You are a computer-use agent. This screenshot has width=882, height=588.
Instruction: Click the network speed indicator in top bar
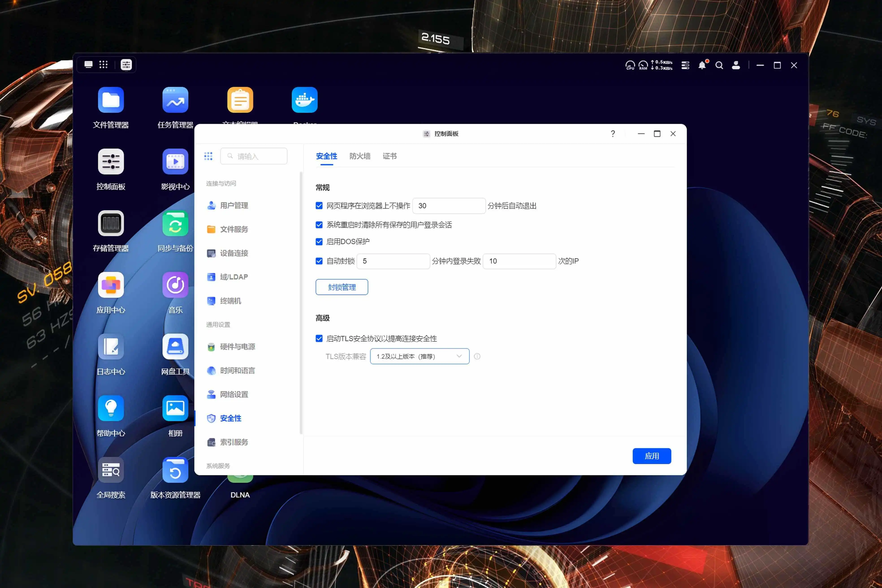pos(662,65)
